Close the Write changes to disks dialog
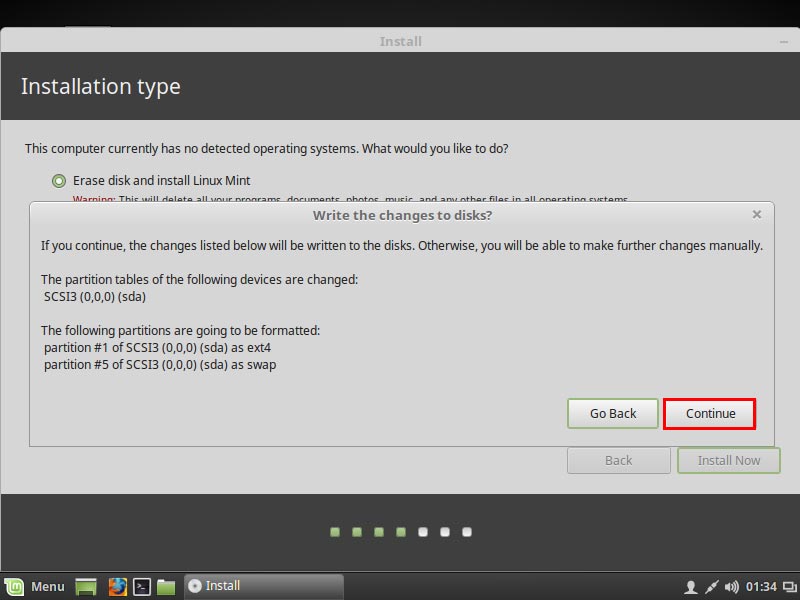Image resolution: width=800 pixels, height=600 pixels. [x=757, y=215]
